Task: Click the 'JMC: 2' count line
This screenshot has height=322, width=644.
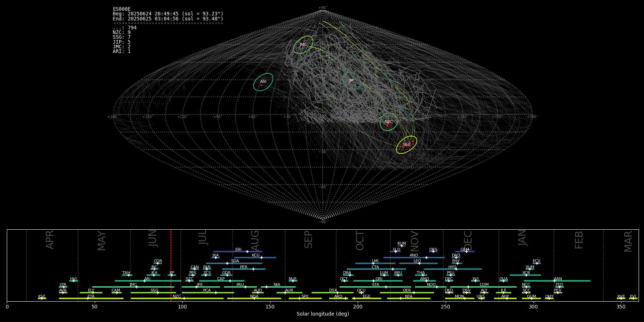Action: pyautogui.click(x=122, y=47)
